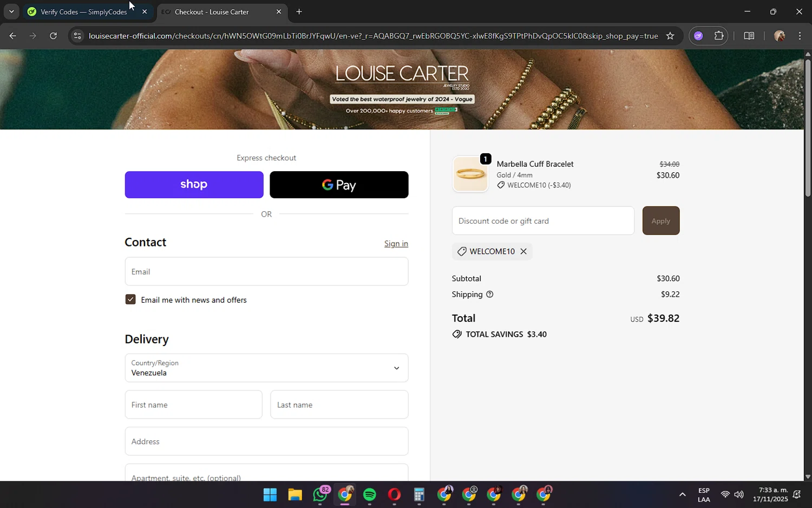
Task: Open the tab search dropdown arrow
Action: pos(11,11)
